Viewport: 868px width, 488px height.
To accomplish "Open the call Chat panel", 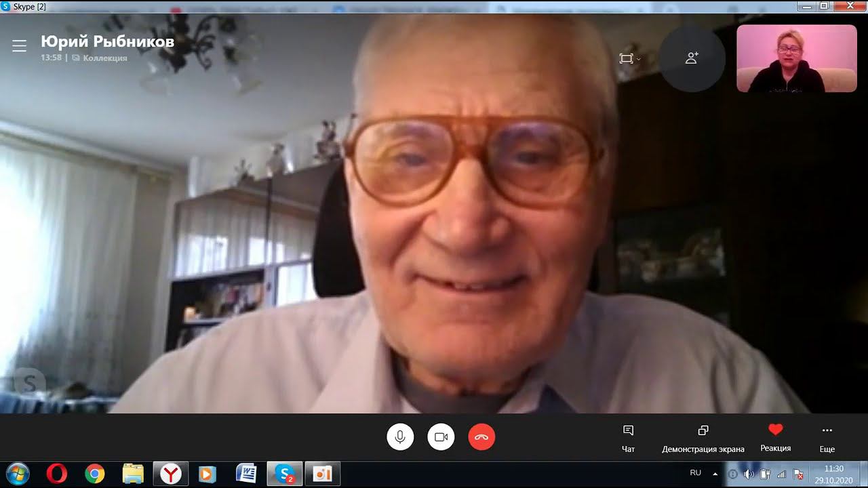I will tap(628, 438).
